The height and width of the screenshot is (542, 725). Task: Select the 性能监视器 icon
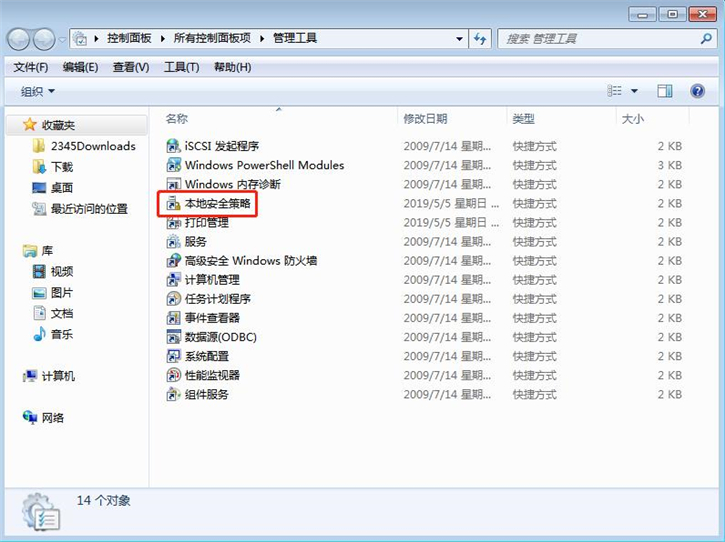pos(173,376)
